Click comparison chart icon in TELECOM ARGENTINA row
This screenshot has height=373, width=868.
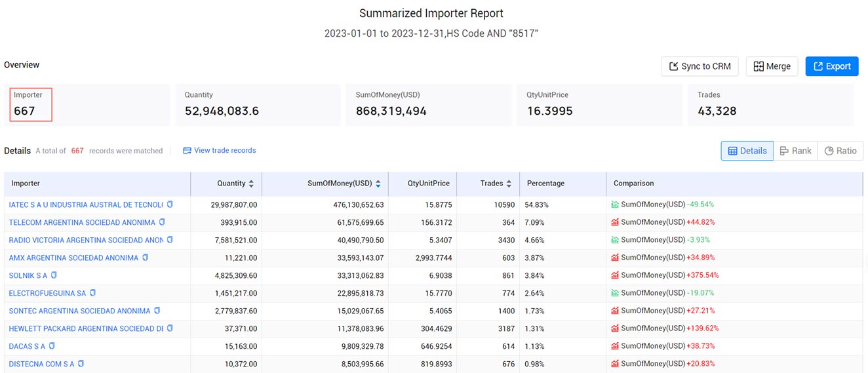point(615,222)
